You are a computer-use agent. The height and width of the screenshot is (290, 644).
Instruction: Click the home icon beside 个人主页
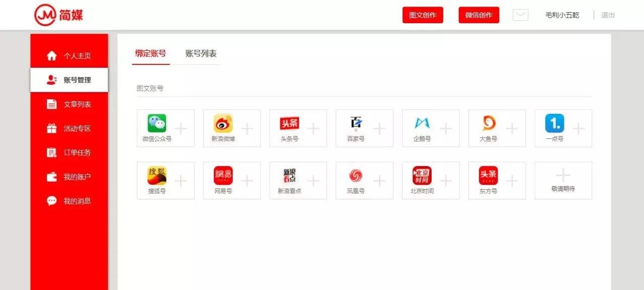(x=52, y=56)
